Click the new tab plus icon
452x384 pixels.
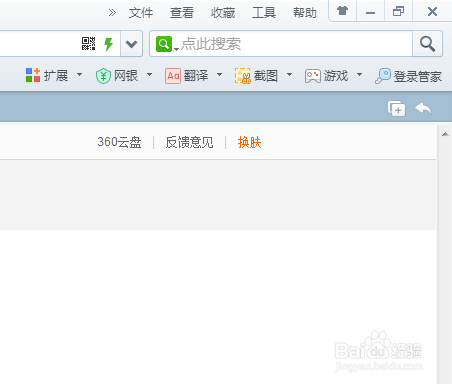coord(397,109)
